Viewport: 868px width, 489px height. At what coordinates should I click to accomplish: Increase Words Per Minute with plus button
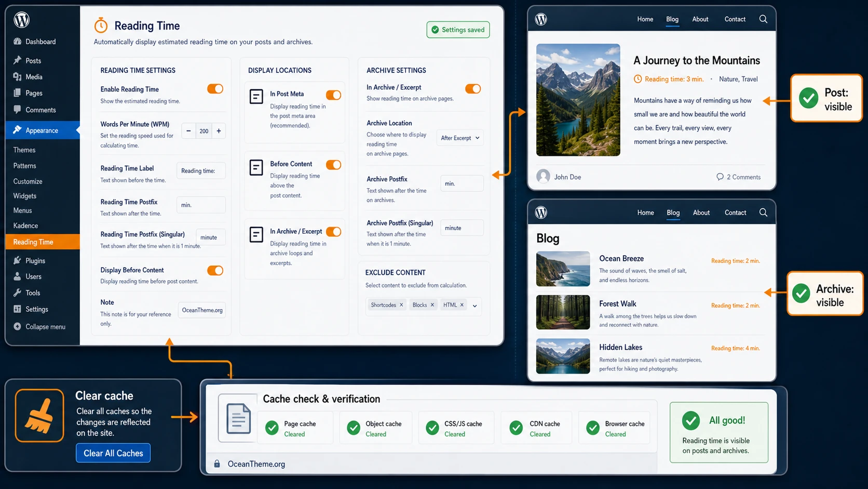tap(219, 131)
